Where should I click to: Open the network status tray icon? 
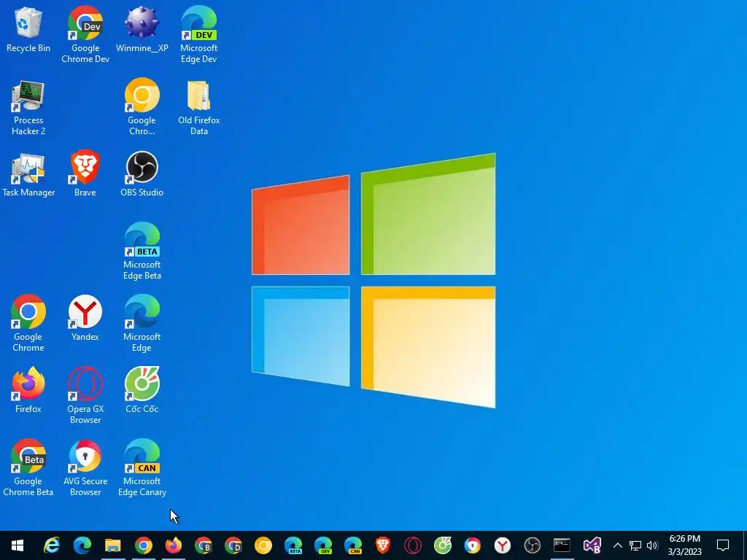pos(635,545)
